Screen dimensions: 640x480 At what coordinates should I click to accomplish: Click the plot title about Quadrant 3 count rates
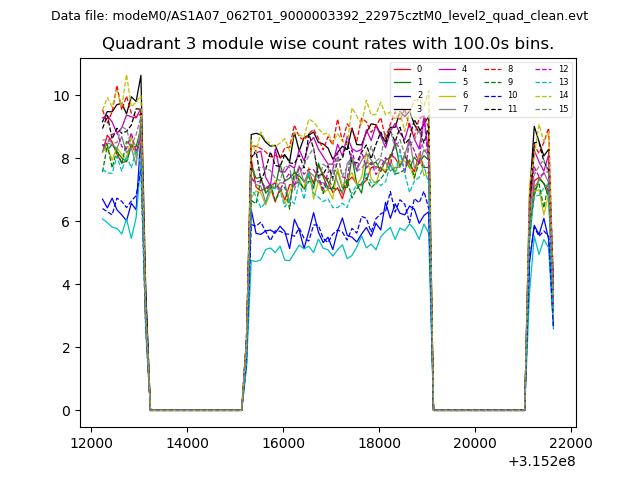329,44
